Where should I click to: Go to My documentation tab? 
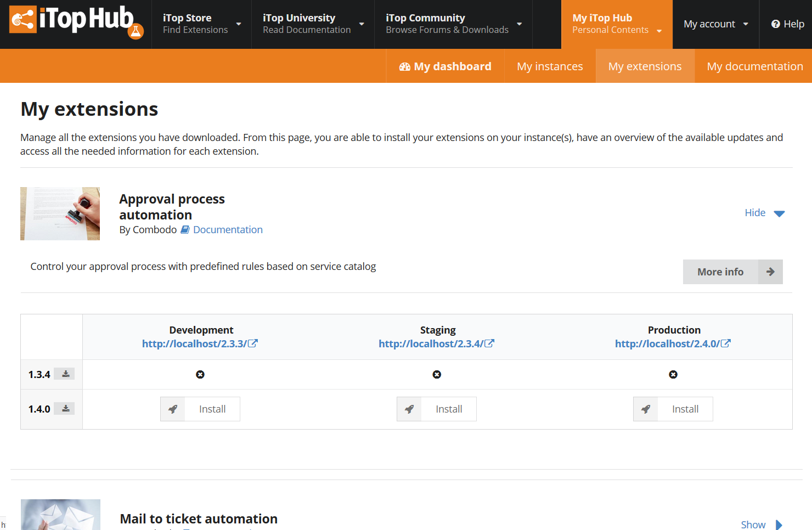tap(754, 66)
